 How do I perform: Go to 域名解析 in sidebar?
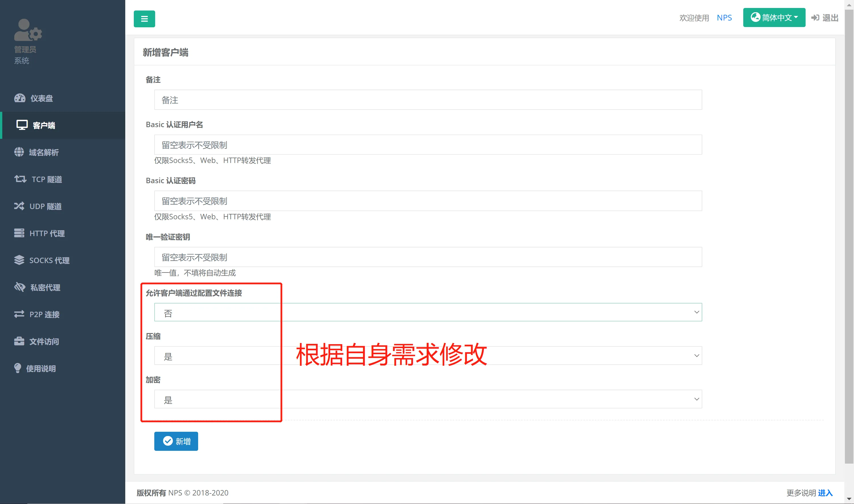[x=63, y=152]
